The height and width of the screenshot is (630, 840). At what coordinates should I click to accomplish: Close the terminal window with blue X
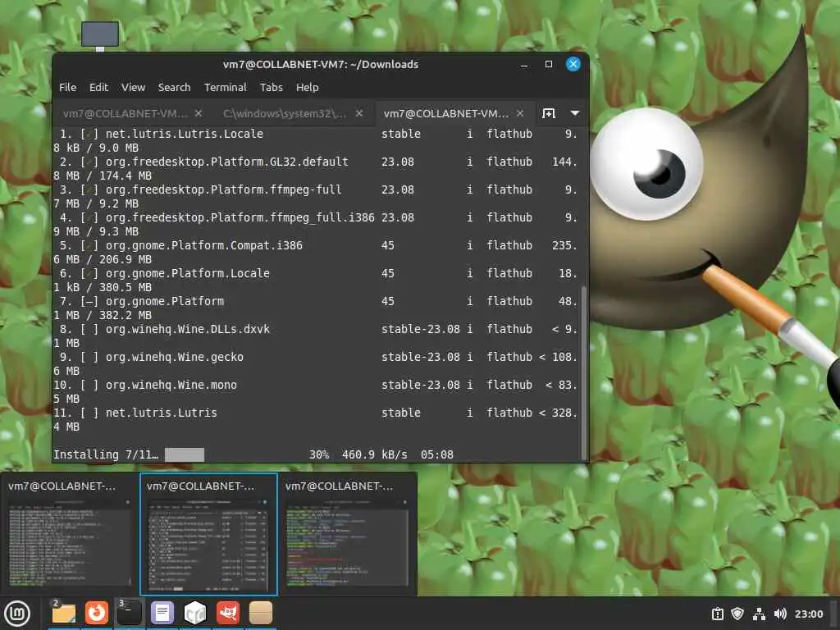[x=573, y=64]
